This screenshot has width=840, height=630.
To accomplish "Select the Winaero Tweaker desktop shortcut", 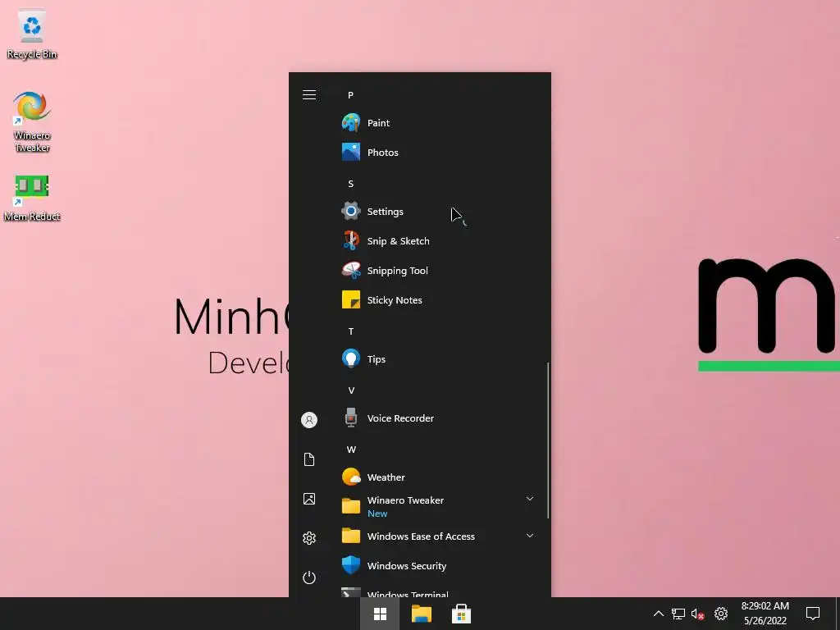I will [32, 122].
